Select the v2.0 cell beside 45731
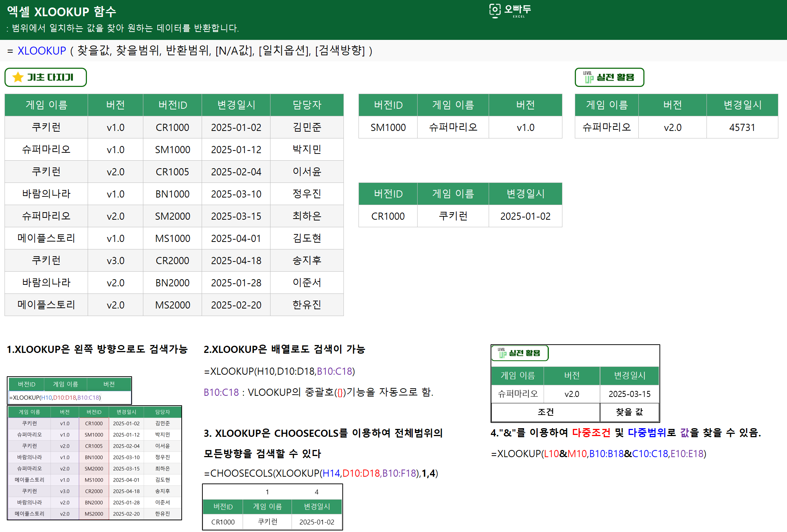The height and width of the screenshot is (532, 787). tap(673, 127)
